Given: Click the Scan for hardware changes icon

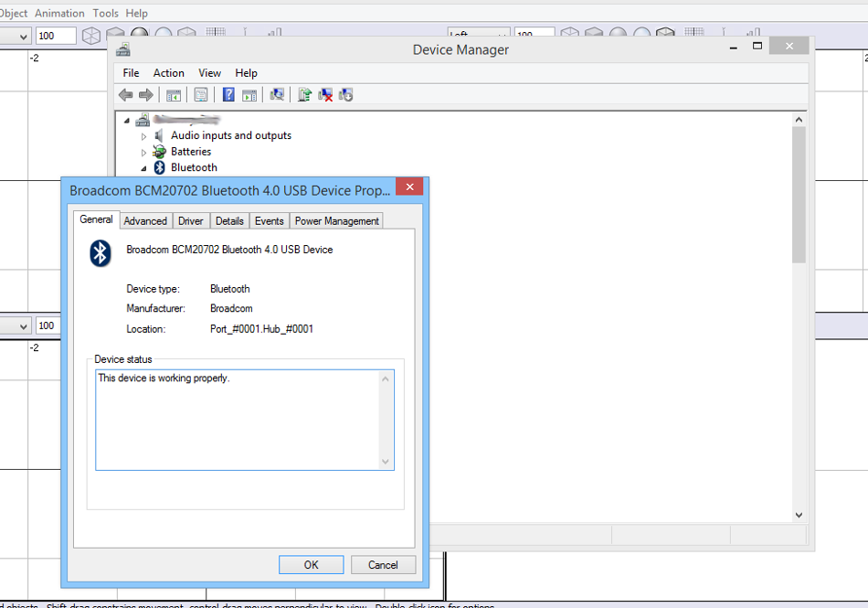Looking at the screenshot, I should pos(277,95).
